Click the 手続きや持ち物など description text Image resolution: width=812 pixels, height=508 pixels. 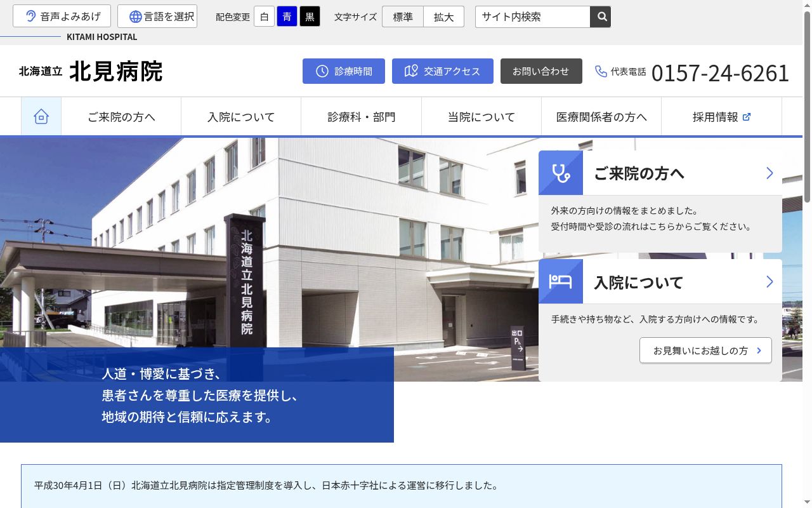click(655, 319)
